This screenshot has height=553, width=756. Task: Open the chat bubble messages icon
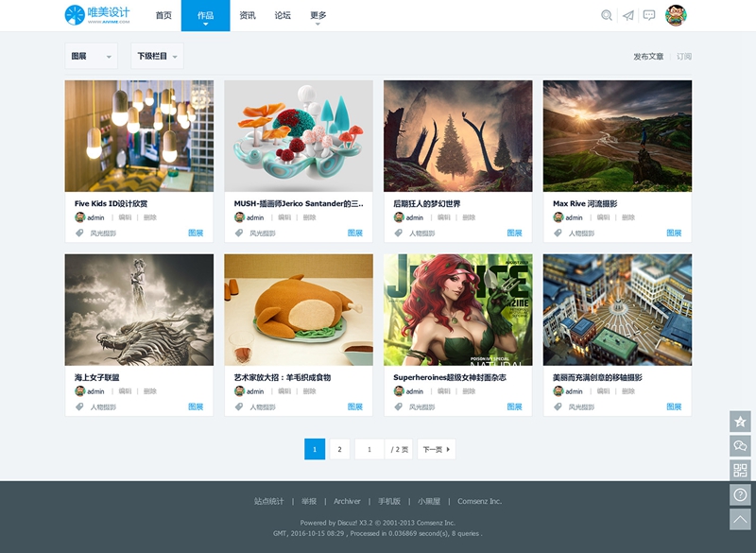[x=649, y=15]
